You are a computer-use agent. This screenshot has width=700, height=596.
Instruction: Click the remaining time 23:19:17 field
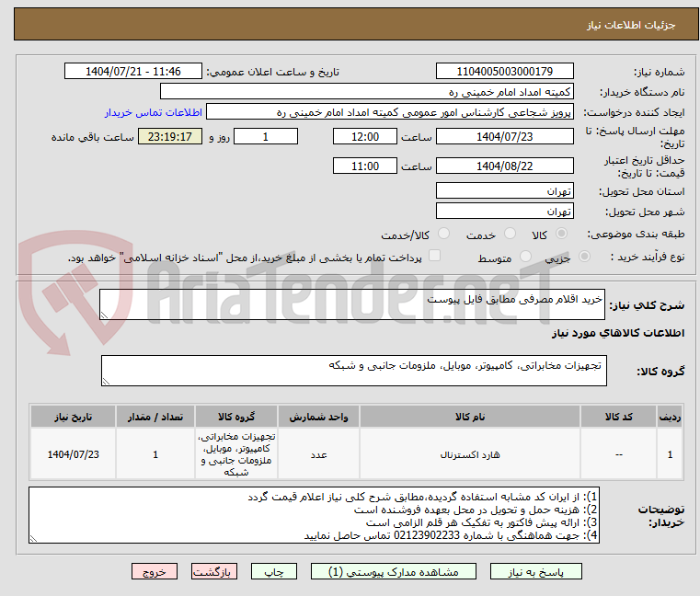pyautogui.click(x=169, y=137)
